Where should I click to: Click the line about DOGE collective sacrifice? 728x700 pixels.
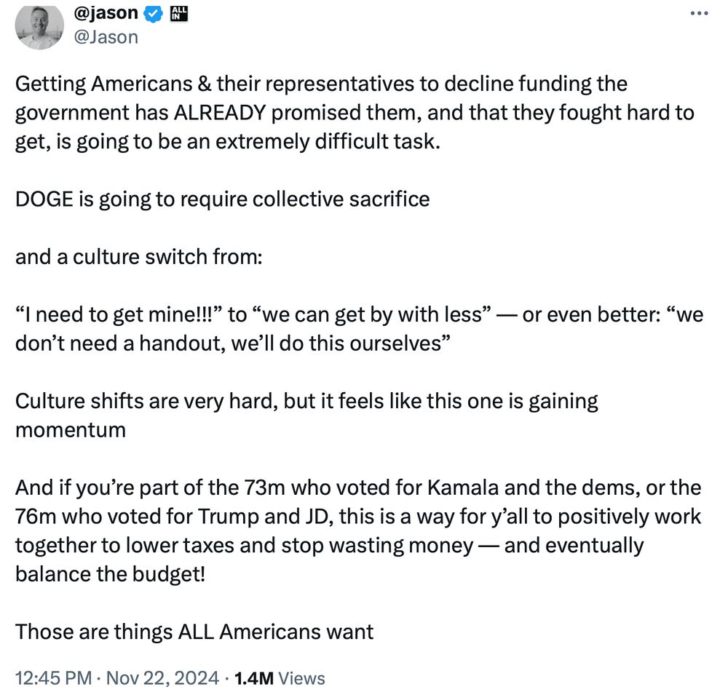click(222, 199)
